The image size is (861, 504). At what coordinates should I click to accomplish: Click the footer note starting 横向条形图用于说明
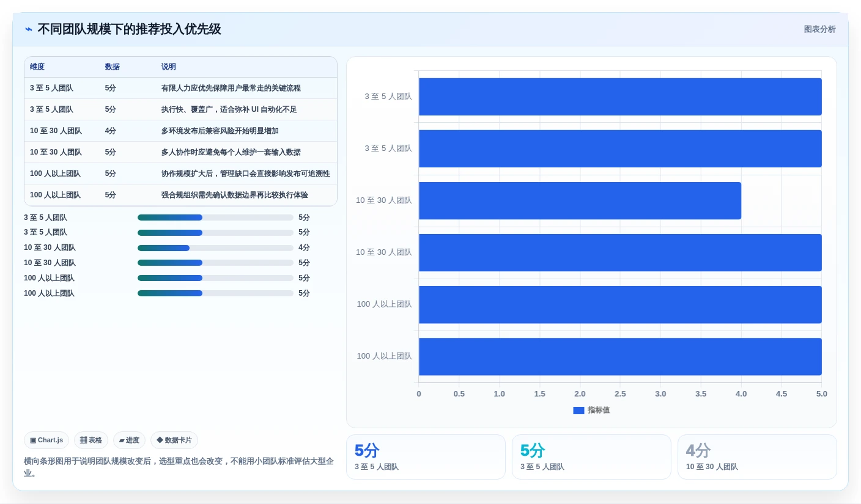179,467
